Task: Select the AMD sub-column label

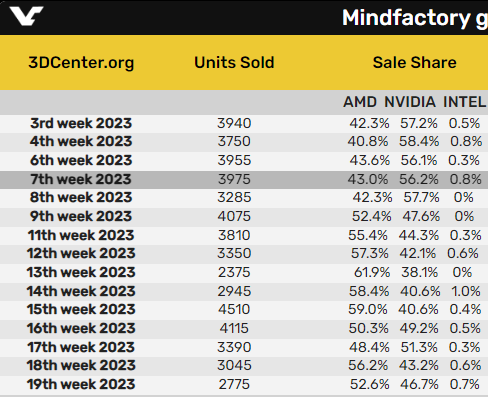Action: pyautogui.click(x=360, y=102)
